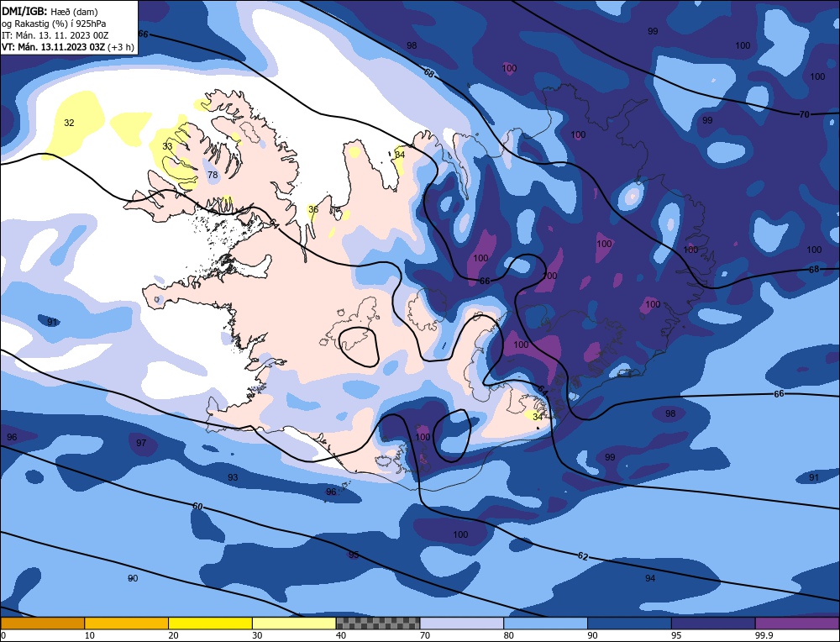Click the contour line label '60'
840x642 pixels.
click(x=197, y=507)
